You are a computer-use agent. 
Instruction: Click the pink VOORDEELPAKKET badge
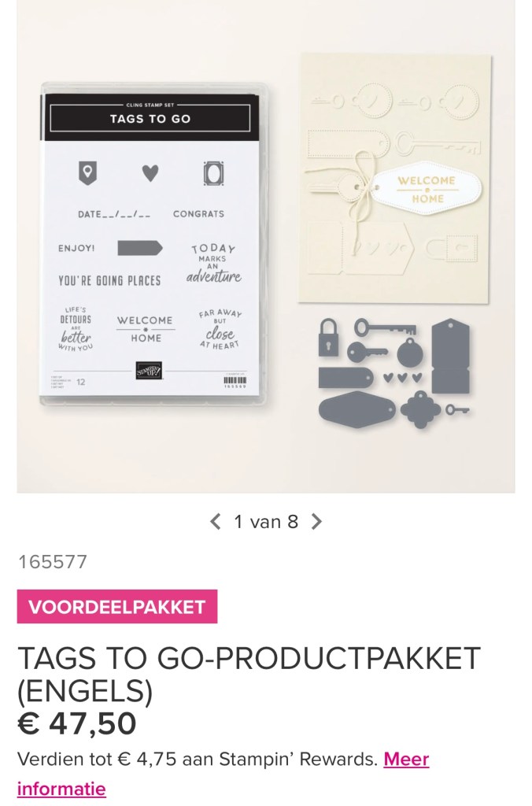tap(117, 607)
